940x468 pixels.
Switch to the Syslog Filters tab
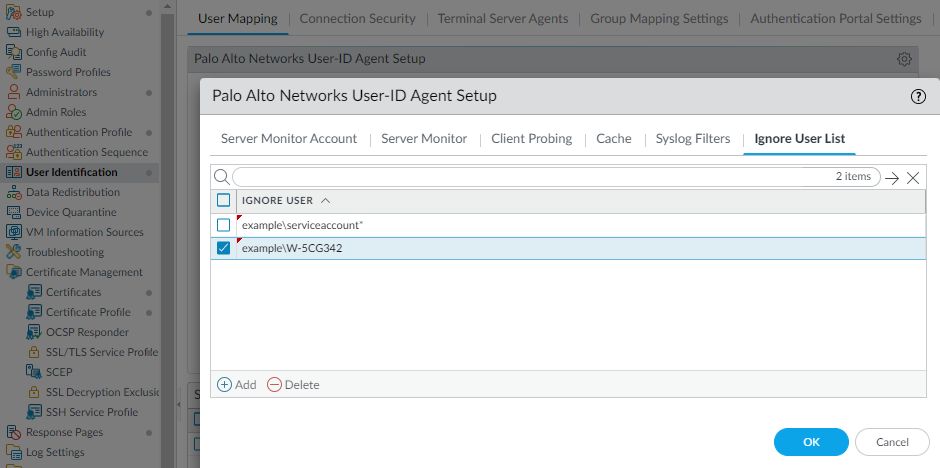(693, 138)
